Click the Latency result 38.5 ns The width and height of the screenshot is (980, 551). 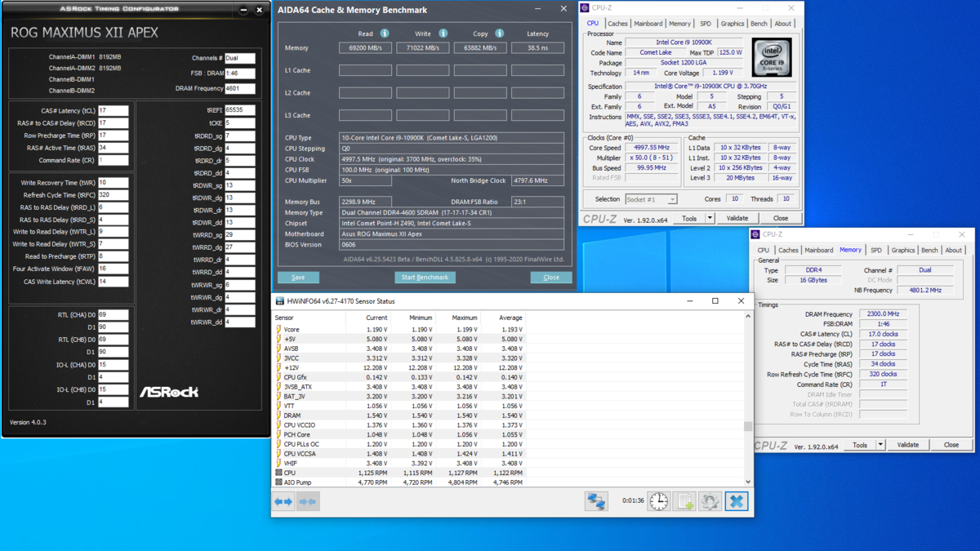coord(537,48)
